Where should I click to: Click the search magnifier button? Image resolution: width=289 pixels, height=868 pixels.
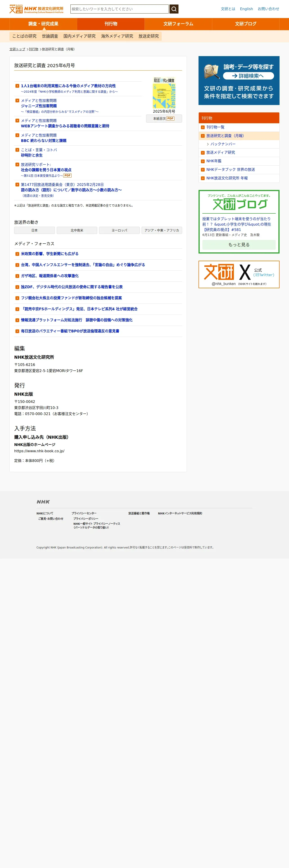click(174, 9)
